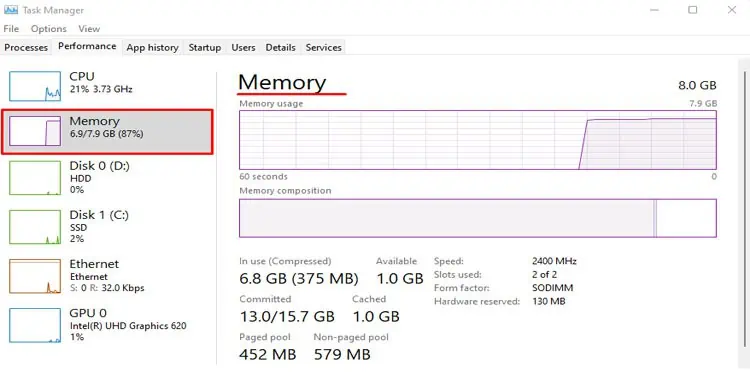Close the Task Manager window
The width and height of the screenshot is (750, 375).
pyautogui.click(x=732, y=10)
